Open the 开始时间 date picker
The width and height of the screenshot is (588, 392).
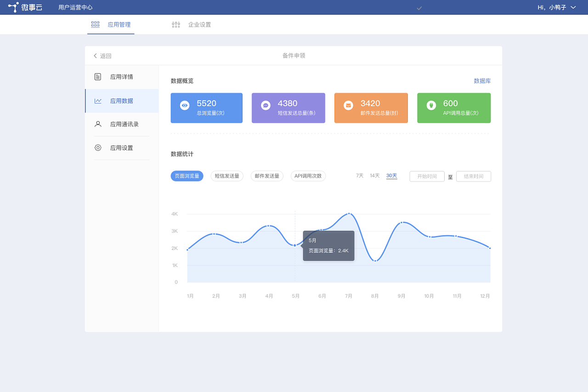(427, 176)
